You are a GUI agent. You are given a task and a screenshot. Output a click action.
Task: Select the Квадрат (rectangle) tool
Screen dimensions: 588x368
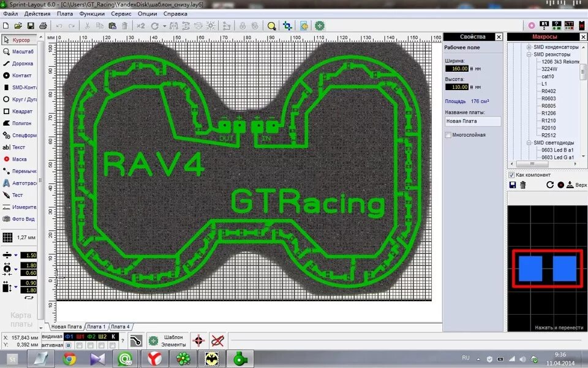pyautogui.click(x=18, y=112)
